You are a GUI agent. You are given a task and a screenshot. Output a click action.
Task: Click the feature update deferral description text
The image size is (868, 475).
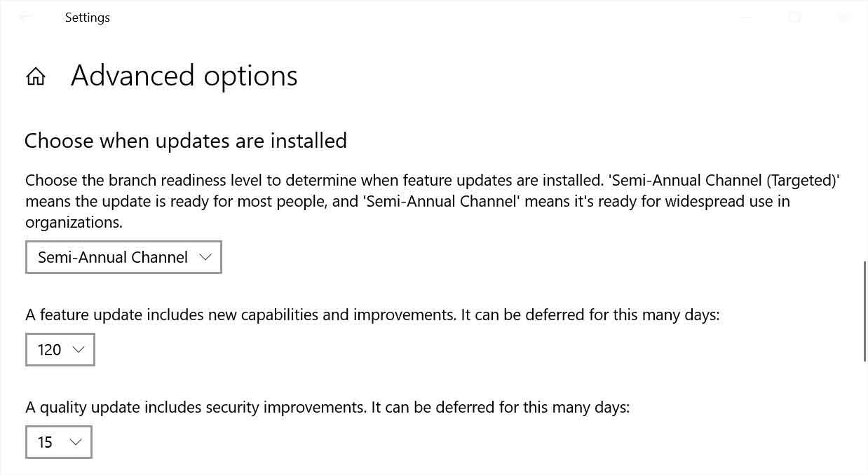[372, 315]
